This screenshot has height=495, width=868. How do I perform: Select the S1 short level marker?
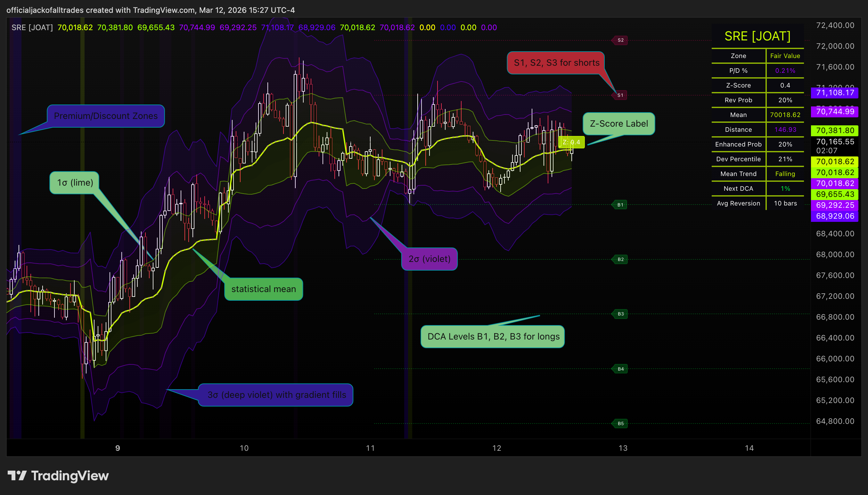click(620, 95)
